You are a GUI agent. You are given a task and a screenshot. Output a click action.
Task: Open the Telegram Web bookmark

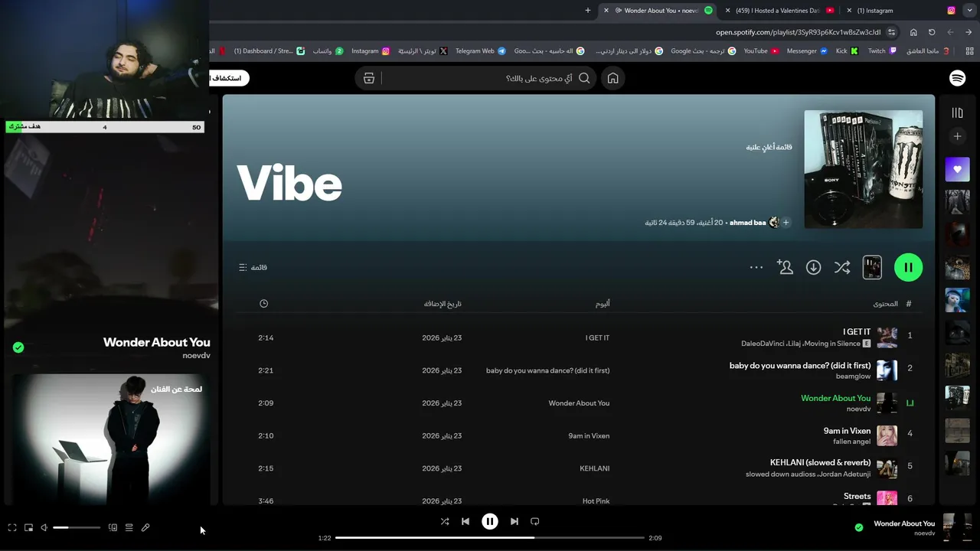(480, 51)
